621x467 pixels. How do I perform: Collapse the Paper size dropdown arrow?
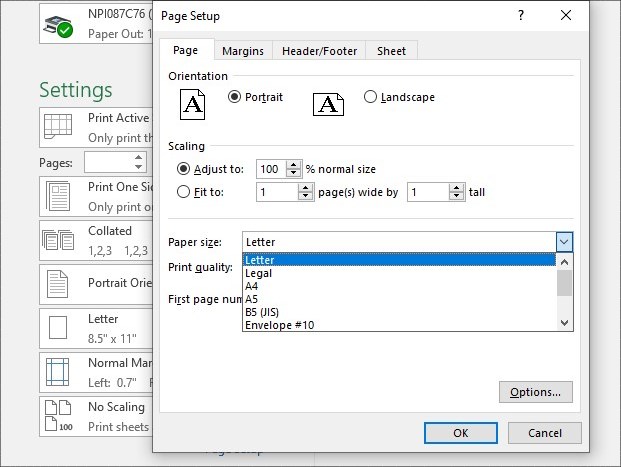click(x=564, y=242)
